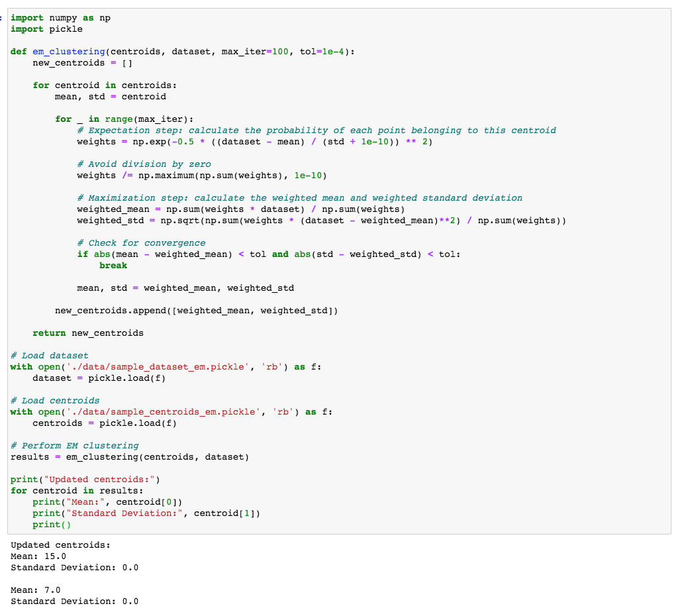Click the 'for centroid in results:' line

77,491
